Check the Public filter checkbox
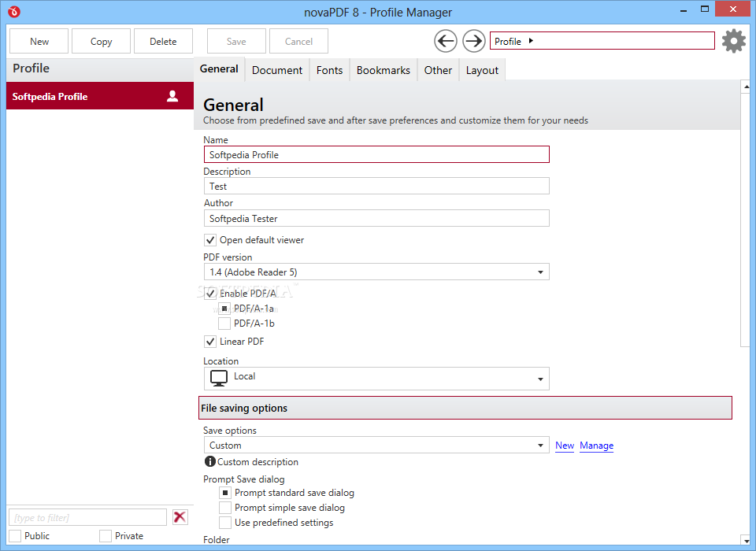The image size is (756, 551). pos(15,535)
